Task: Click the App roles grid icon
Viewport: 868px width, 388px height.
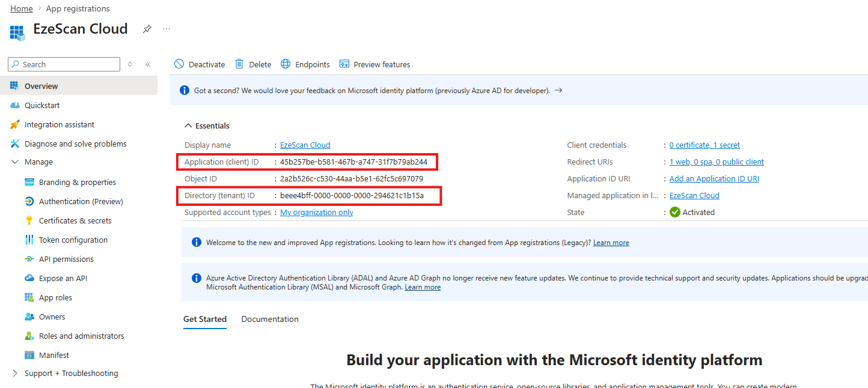Action: pos(29,297)
